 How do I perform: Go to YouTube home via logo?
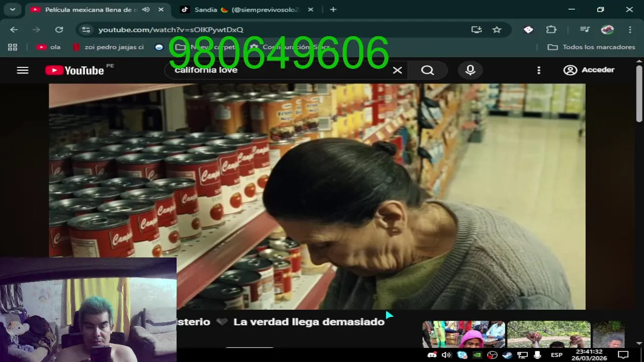point(74,70)
